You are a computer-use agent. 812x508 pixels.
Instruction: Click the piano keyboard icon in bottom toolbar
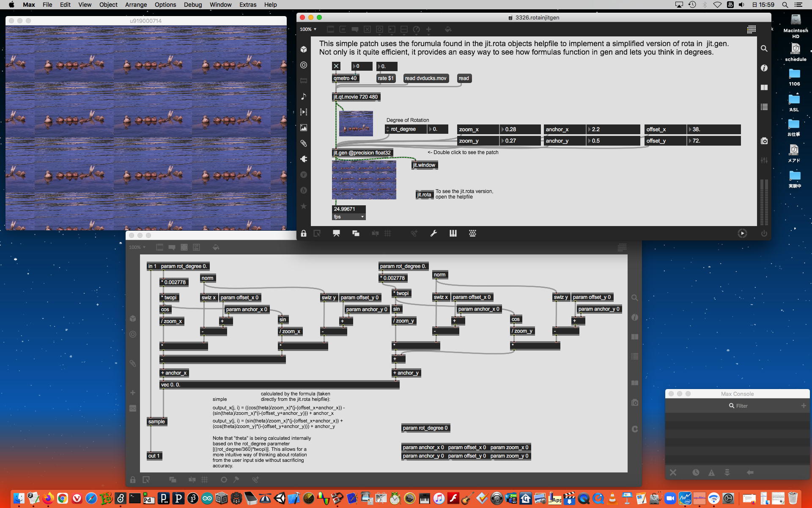453,233
